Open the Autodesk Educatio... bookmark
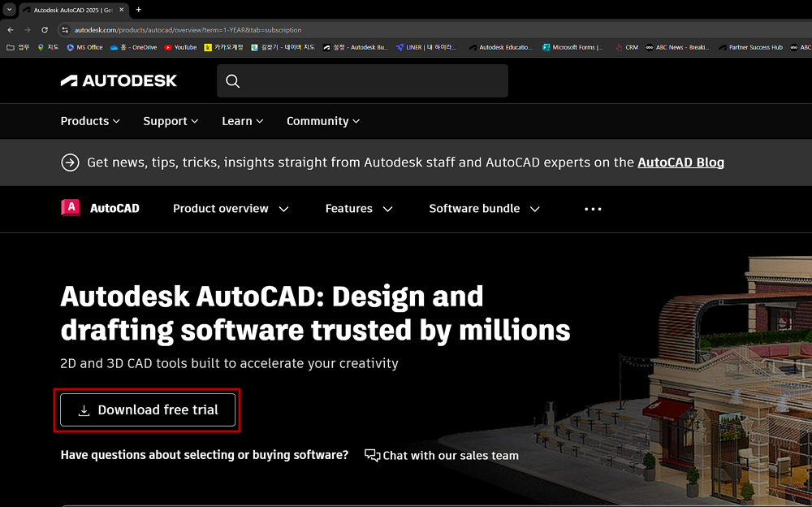 point(500,47)
